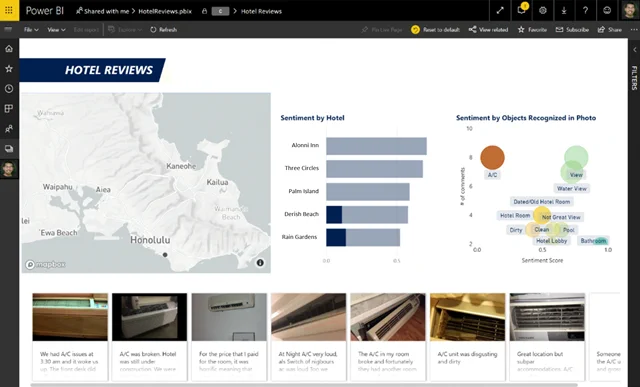The image size is (640, 387).
Task: Open Workspaces icon in left sidebar
Action: [9, 149]
